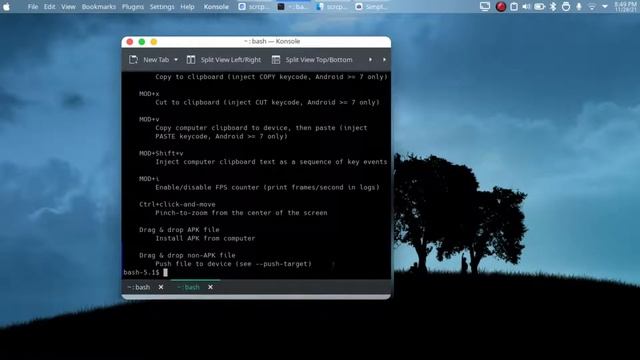Switch to the first bash tab
Viewport: 640px width, 360px height.
(x=139, y=287)
